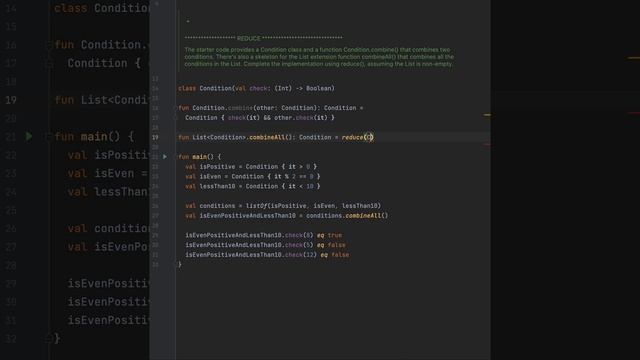Collapse the Condition.combine function fold marker

177,108
